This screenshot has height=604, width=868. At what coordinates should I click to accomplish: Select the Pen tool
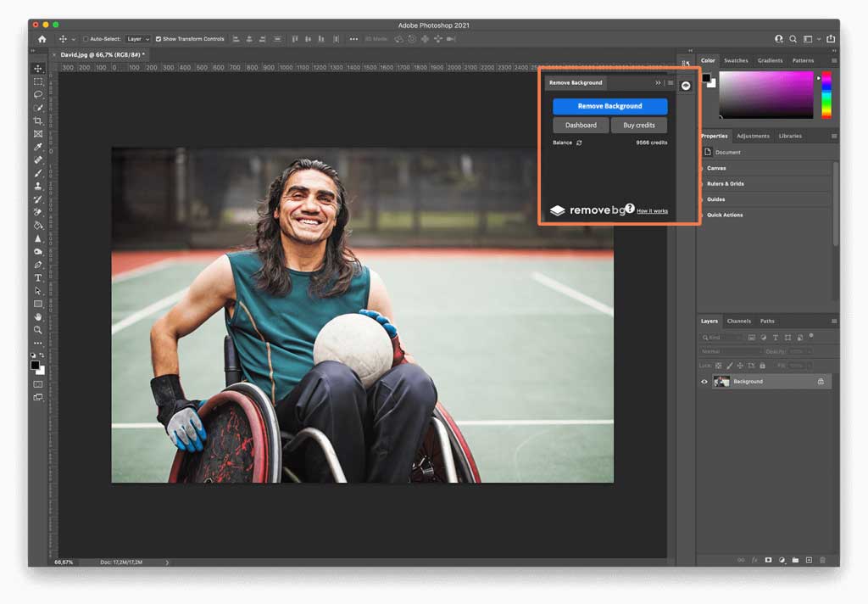[38, 265]
